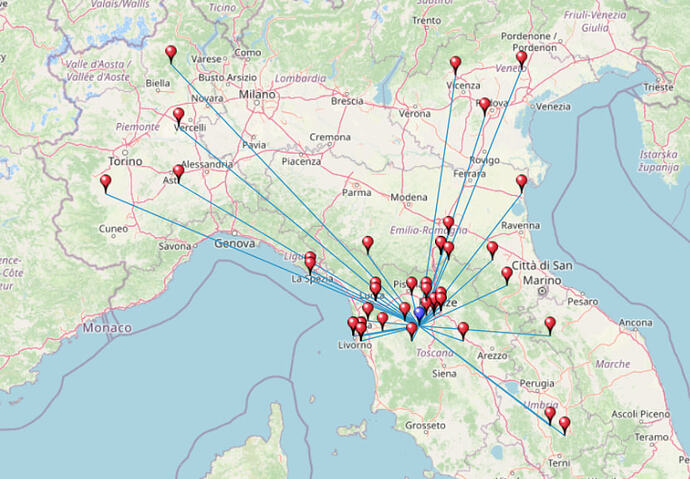Click the coastal red marker east of Ferrara
The image size is (690, 479).
tap(521, 182)
